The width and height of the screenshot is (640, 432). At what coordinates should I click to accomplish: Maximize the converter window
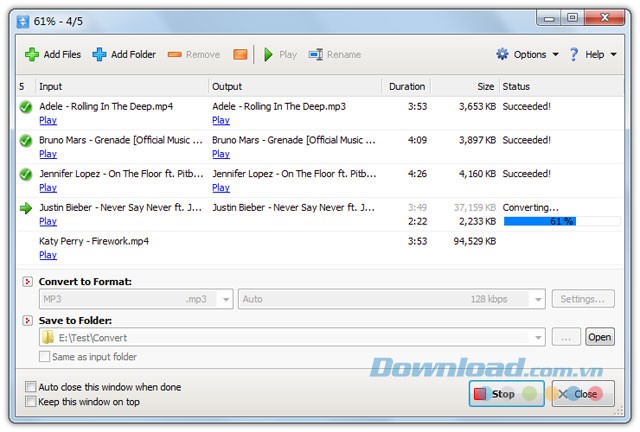[x=572, y=18]
